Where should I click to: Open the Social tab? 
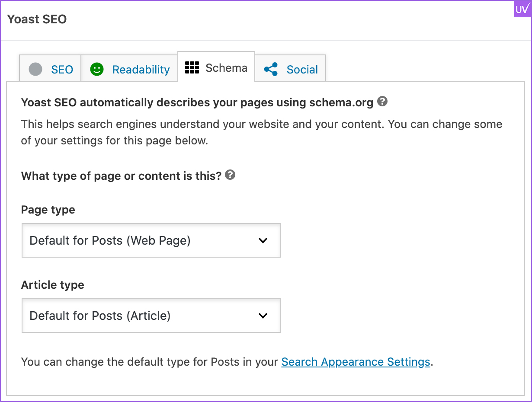click(290, 69)
